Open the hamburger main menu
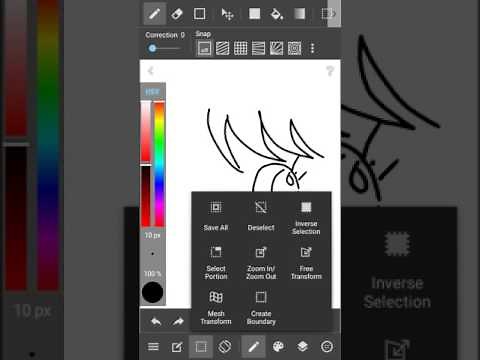This screenshot has height=360, width=480. click(x=153, y=347)
